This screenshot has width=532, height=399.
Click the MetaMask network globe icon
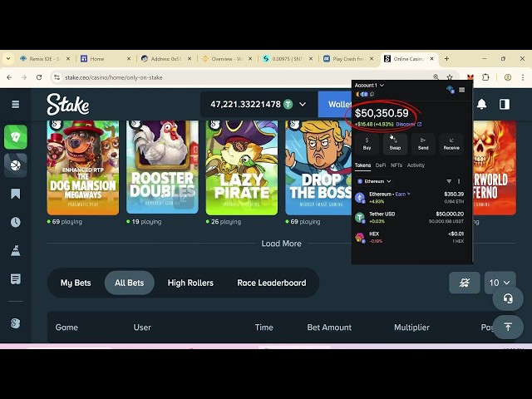(x=451, y=90)
